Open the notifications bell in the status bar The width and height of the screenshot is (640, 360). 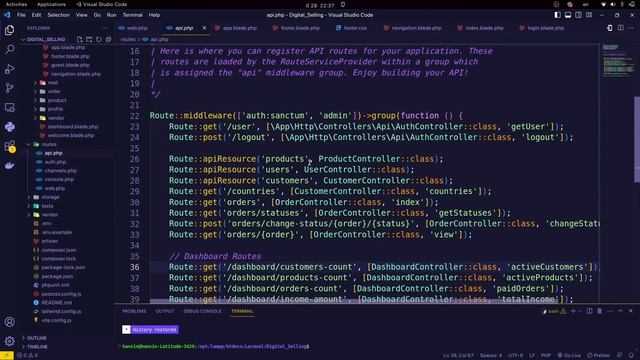[631, 355]
